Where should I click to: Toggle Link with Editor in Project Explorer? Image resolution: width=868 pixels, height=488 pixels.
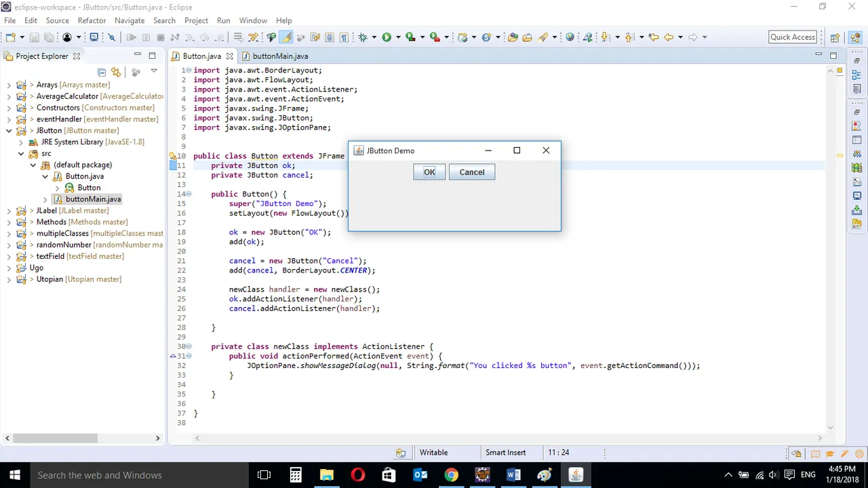click(x=116, y=72)
